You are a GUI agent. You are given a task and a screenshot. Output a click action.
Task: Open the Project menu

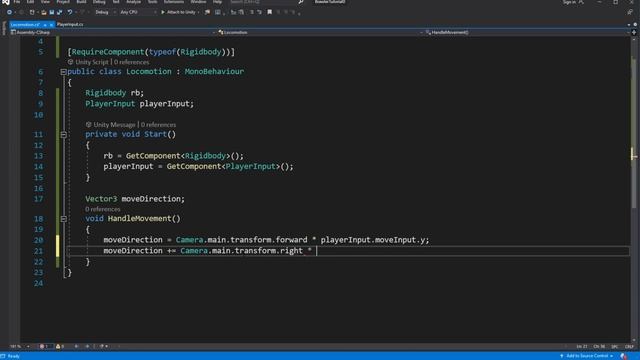click(x=63, y=2)
